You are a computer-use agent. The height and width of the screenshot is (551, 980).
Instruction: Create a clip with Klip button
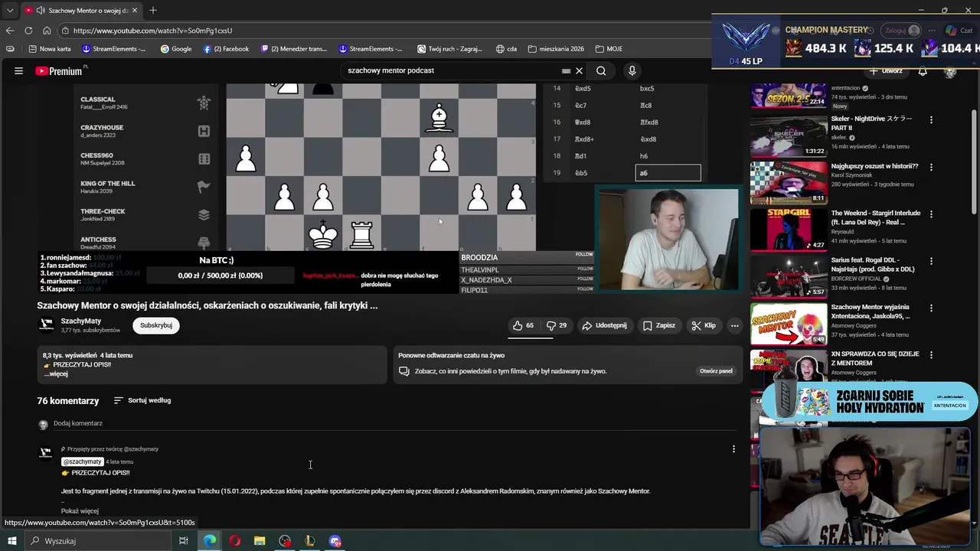pyautogui.click(x=704, y=325)
